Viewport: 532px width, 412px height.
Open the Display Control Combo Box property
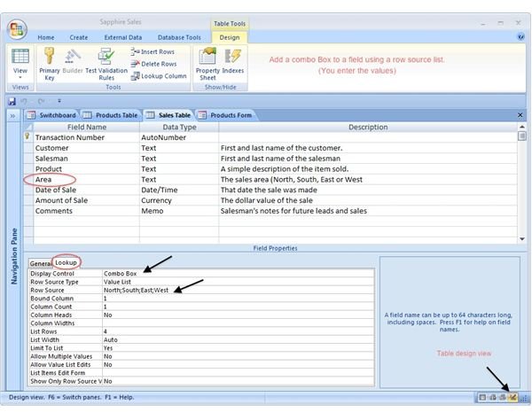239,273
